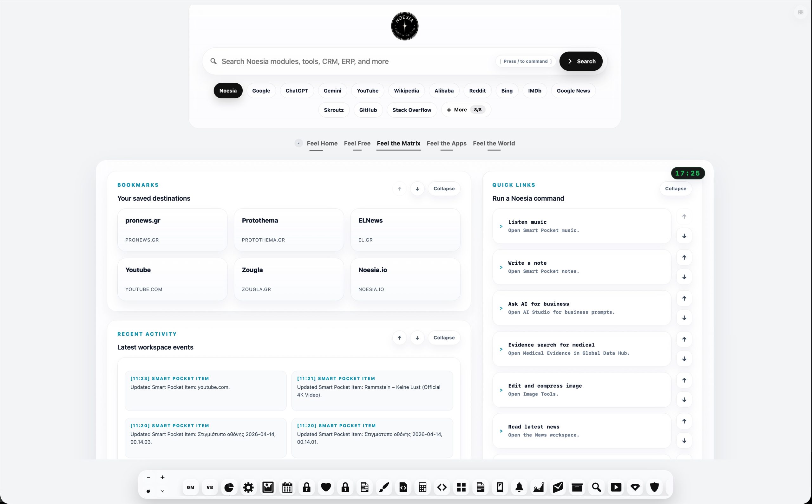The height and width of the screenshot is (504, 812).
Task: Move Write a note down
Action: coord(684,277)
